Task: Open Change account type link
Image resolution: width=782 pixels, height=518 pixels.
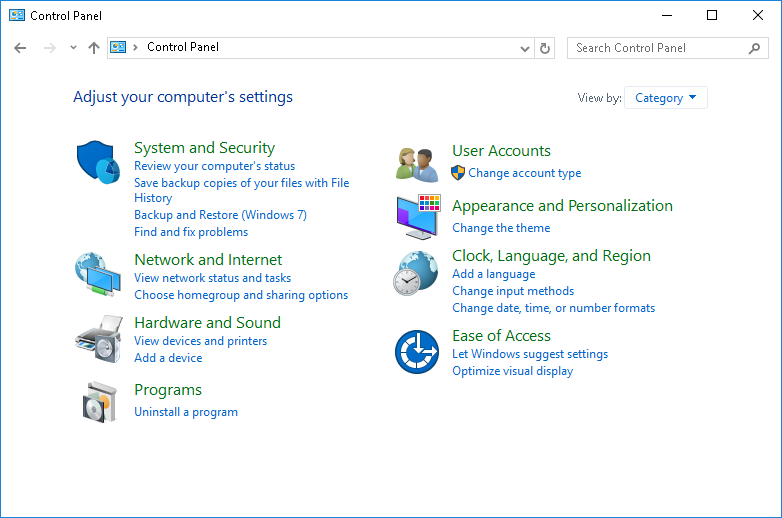Action: 524,173
